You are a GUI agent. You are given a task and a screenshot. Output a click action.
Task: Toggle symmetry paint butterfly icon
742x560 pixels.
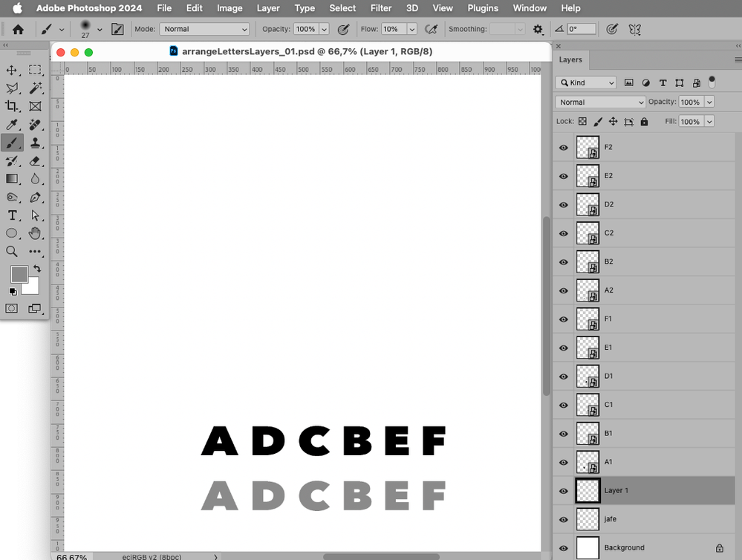coord(634,30)
